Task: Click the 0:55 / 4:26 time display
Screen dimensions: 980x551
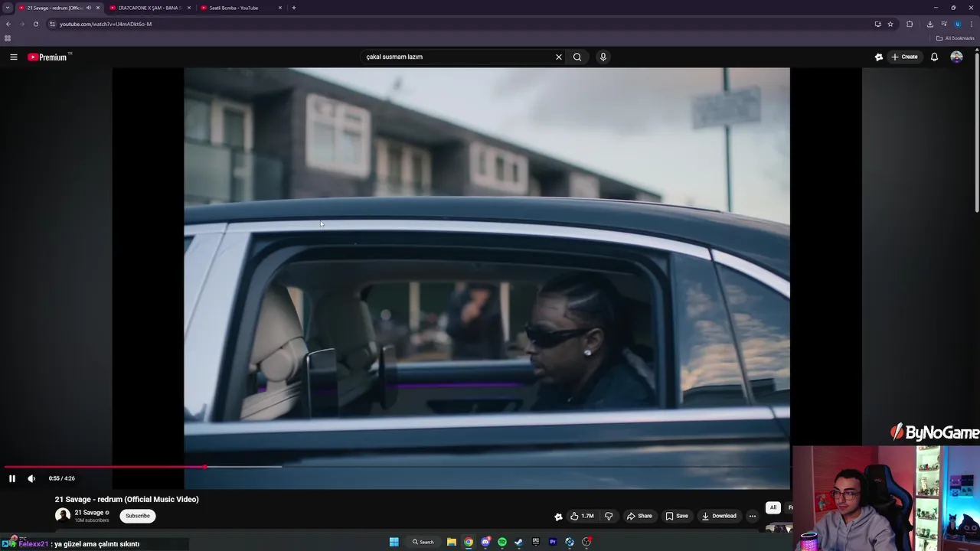Action: (x=62, y=478)
